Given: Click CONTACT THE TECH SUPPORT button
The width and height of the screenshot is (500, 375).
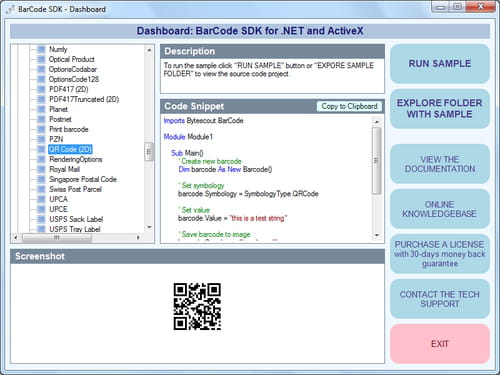Looking at the screenshot, I should (440, 299).
